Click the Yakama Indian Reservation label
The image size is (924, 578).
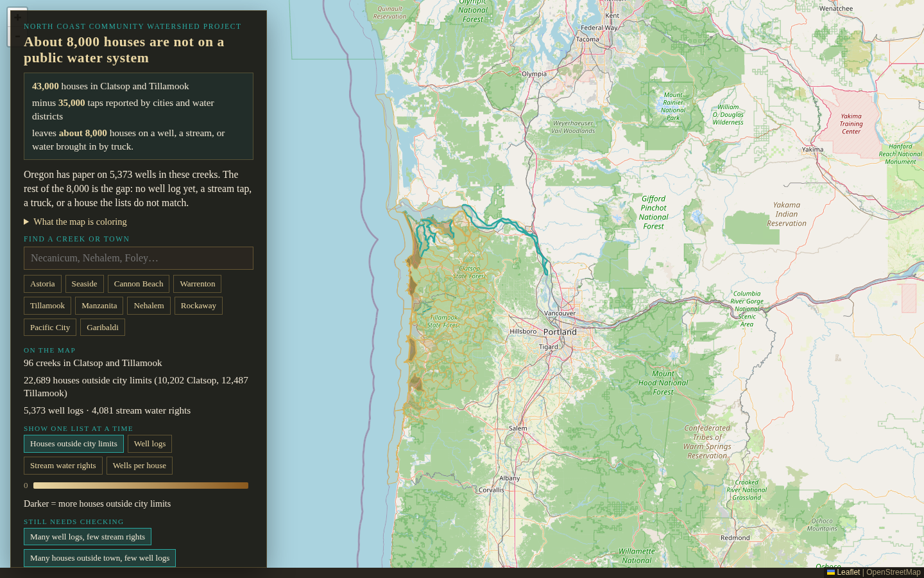[x=787, y=215]
